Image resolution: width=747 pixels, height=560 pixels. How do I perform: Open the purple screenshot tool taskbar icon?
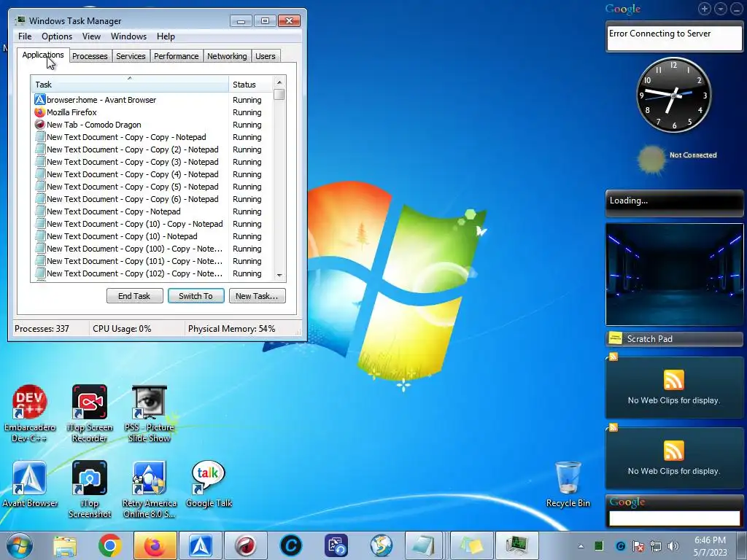(x=336, y=545)
